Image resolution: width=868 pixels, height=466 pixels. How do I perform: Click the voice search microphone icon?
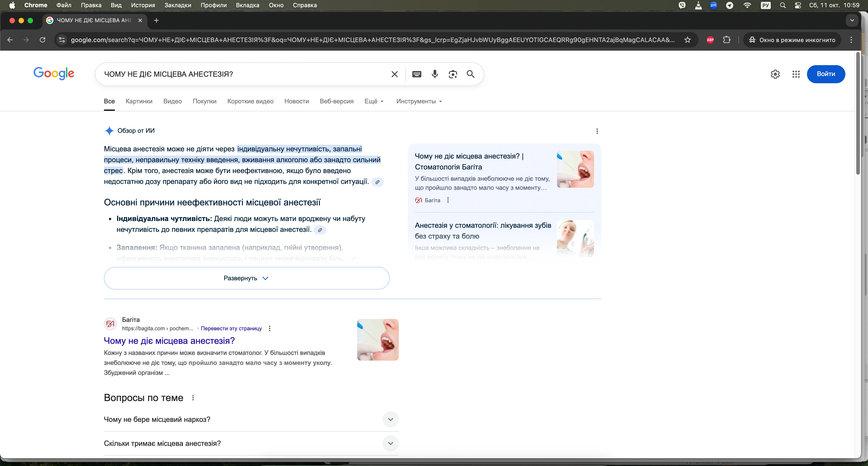[x=435, y=74]
